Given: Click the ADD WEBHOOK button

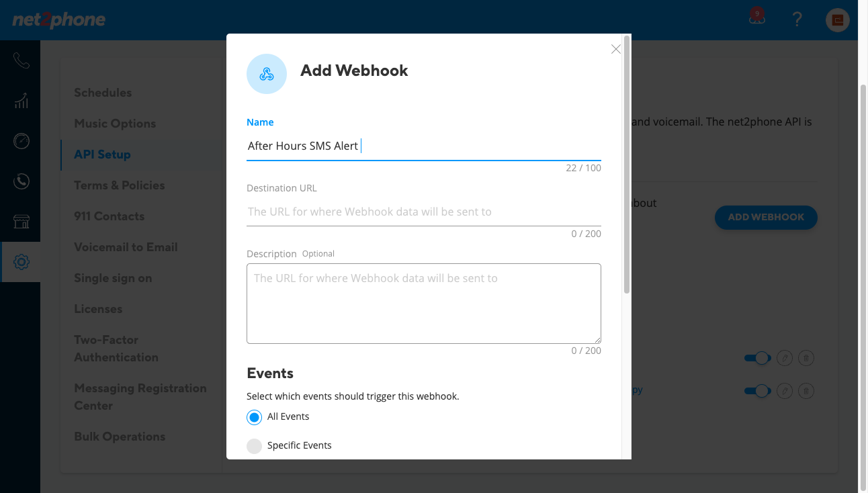Looking at the screenshot, I should [766, 218].
